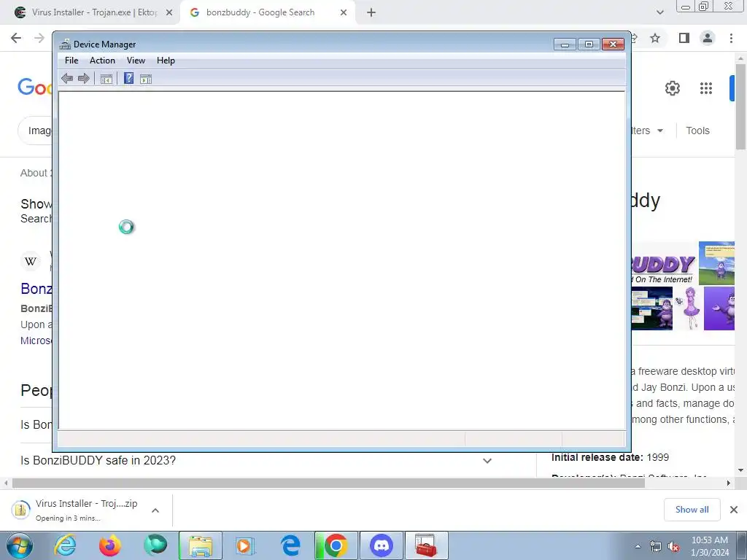
Task: Open the View menu in Device Manager
Action: point(136,61)
